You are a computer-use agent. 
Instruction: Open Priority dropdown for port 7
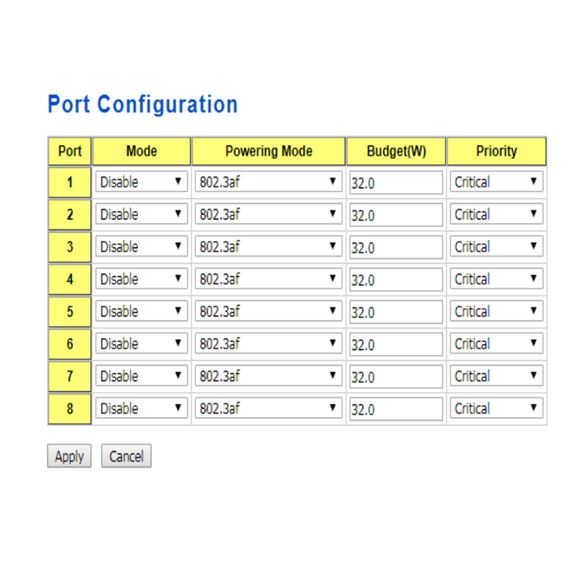tap(496, 376)
